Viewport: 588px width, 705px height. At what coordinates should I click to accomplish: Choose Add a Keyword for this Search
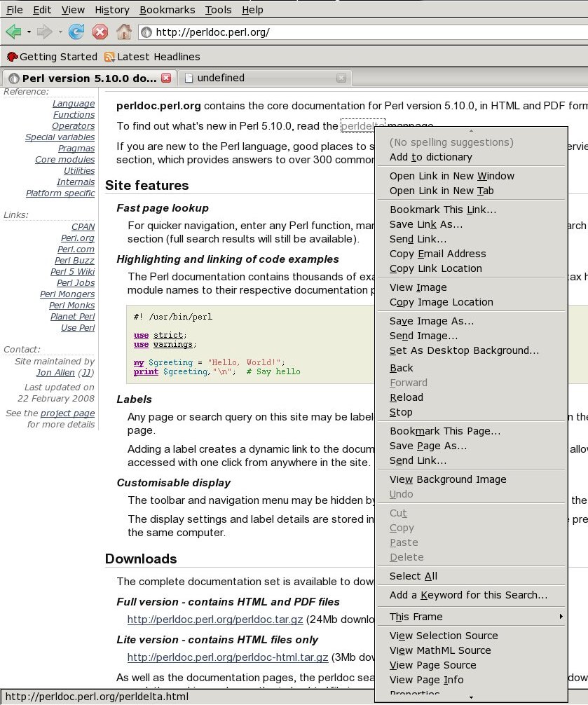pyautogui.click(x=471, y=595)
